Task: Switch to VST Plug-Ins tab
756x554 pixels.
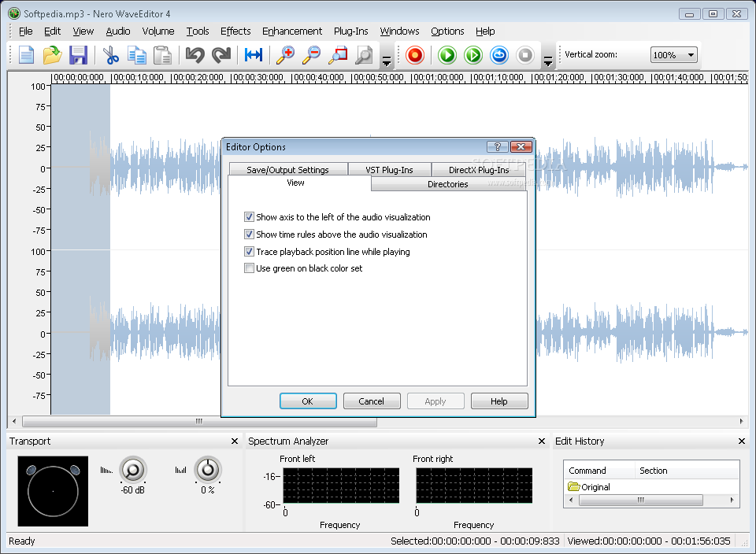Action: 389,169
